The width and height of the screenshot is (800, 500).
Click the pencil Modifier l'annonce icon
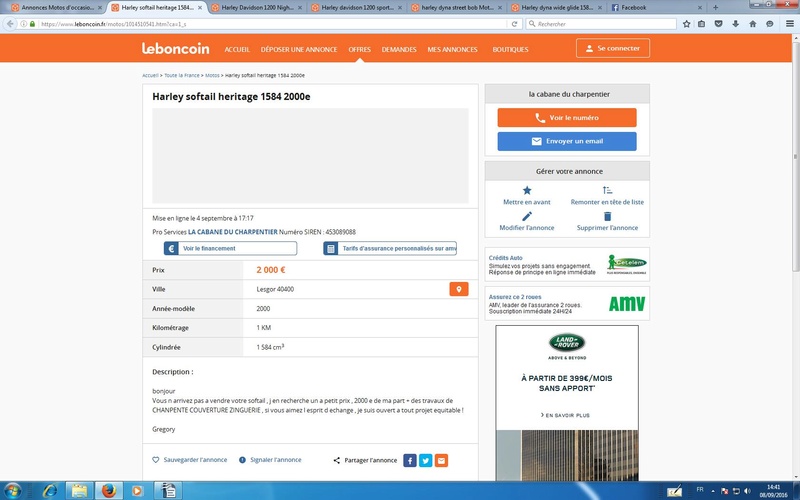click(527, 216)
